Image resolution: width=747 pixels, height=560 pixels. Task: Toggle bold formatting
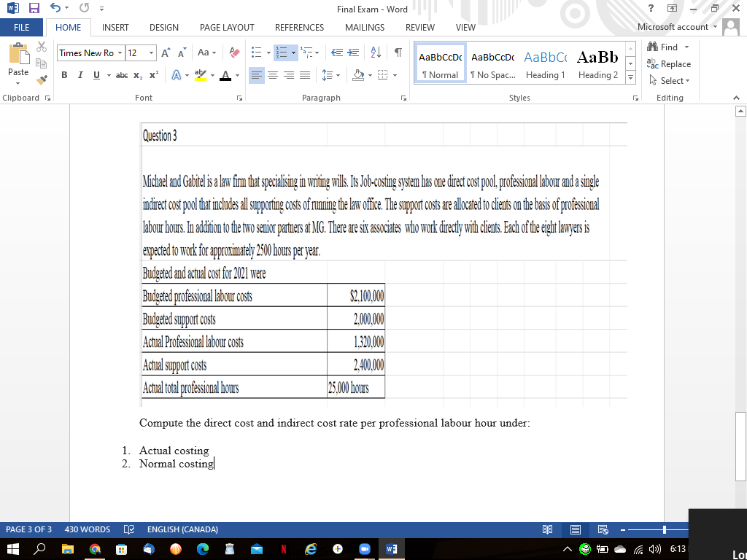click(x=64, y=74)
